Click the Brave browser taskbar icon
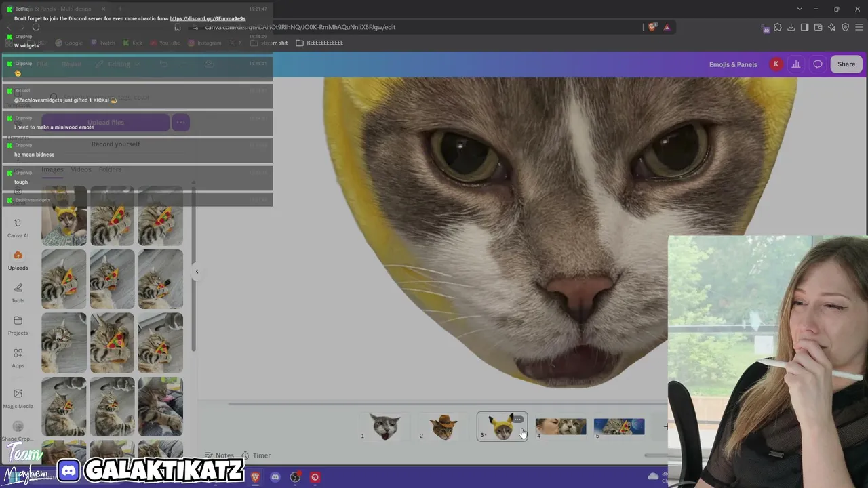The height and width of the screenshot is (488, 868). pyautogui.click(x=255, y=477)
